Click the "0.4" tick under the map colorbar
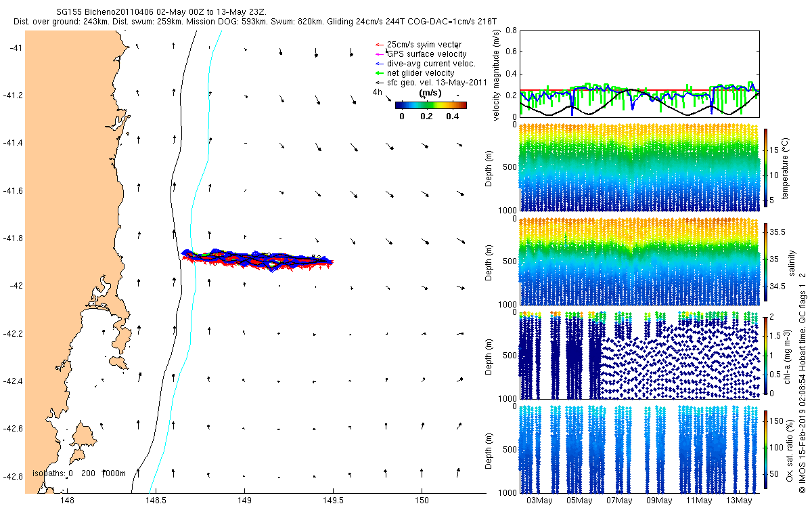Screen dimensions: 812x508 coord(452,116)
